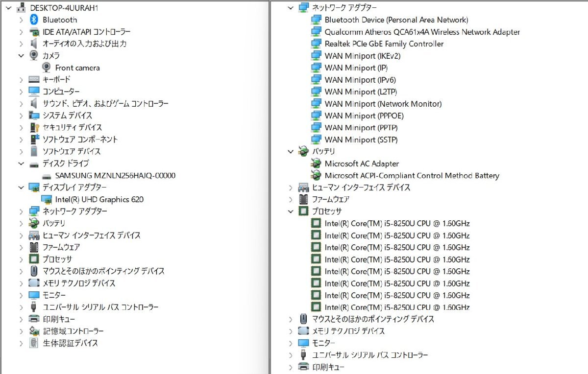Click the キーボード keyboard icon
Screen dimensions: 588x374
(x=34, y=79)
